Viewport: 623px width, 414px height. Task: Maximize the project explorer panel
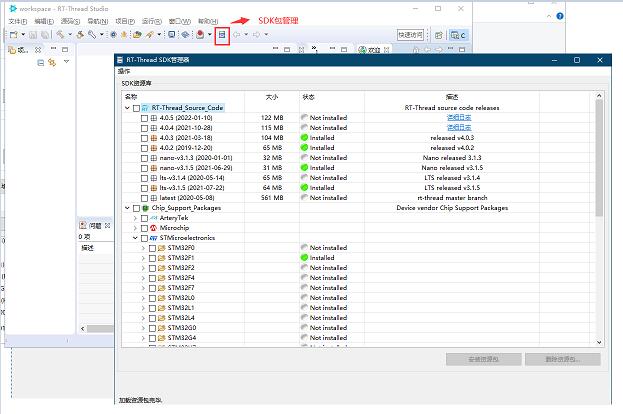65,50
